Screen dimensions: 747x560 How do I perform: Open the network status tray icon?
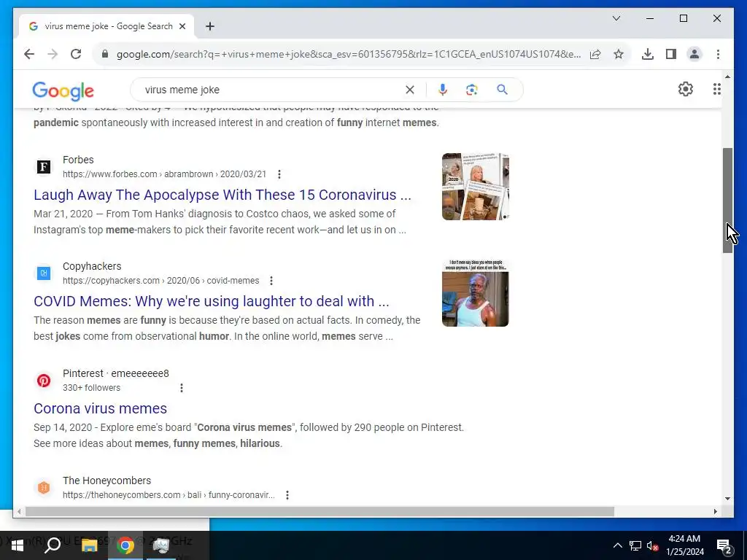[x=635, y=545]
